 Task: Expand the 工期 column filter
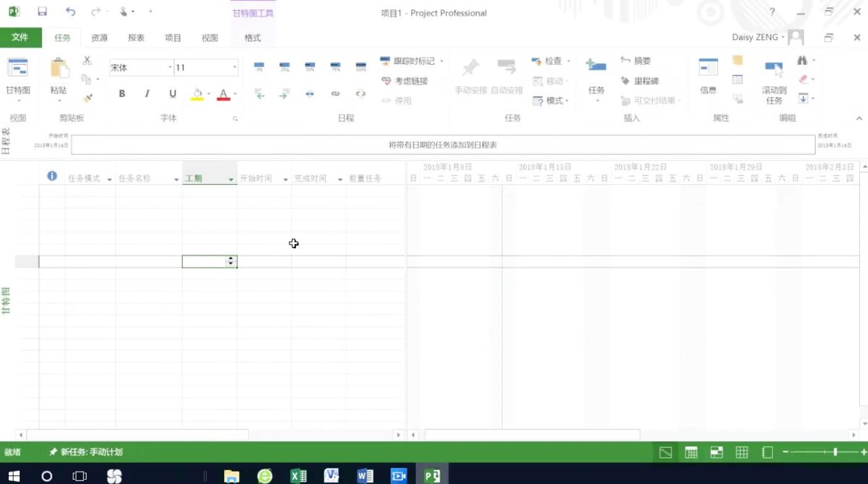click(x=231, y=179)
